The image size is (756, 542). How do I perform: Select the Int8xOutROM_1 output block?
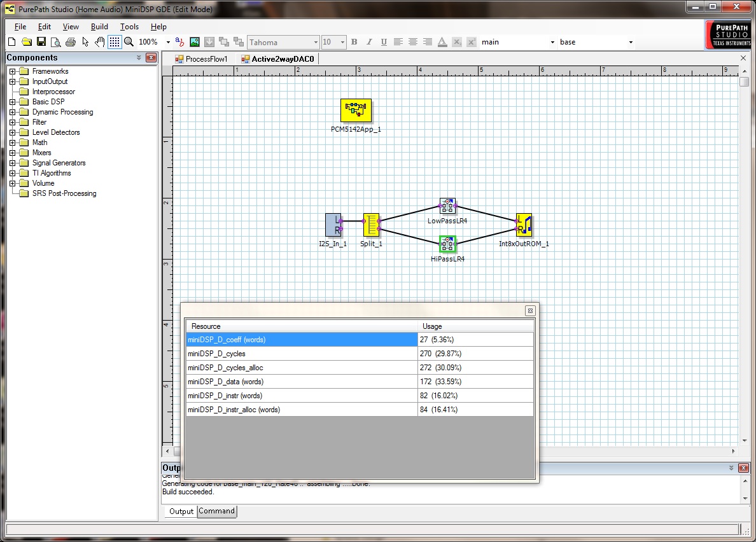point(524,225)
